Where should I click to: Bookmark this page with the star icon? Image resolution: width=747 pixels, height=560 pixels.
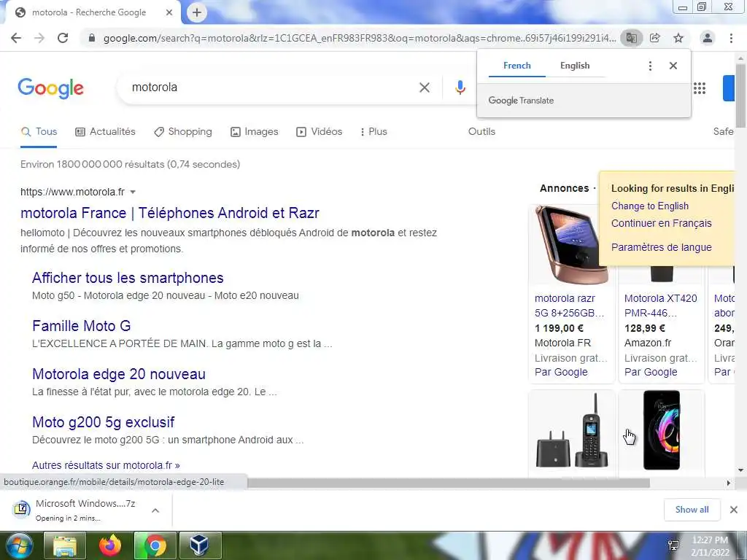click(678, 38)
